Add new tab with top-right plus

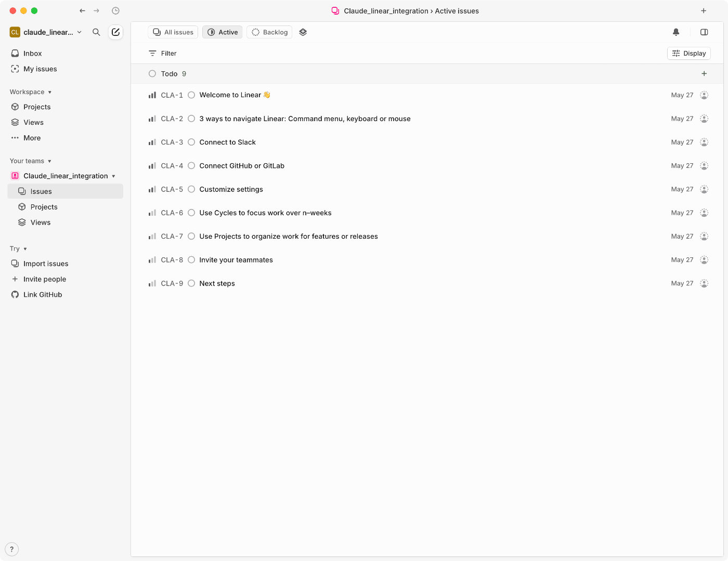pyautogui.click(x=704, y=11)
